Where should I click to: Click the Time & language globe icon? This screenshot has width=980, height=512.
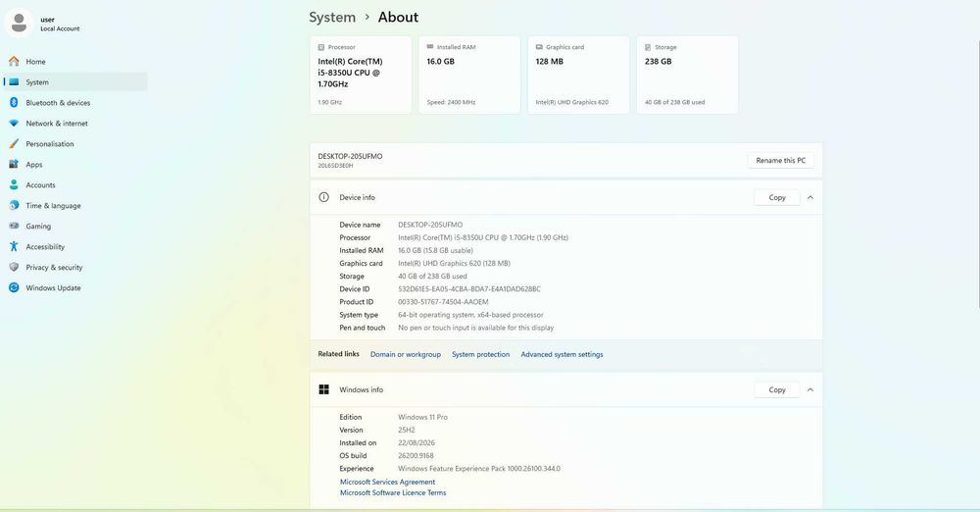coord(14,205)
